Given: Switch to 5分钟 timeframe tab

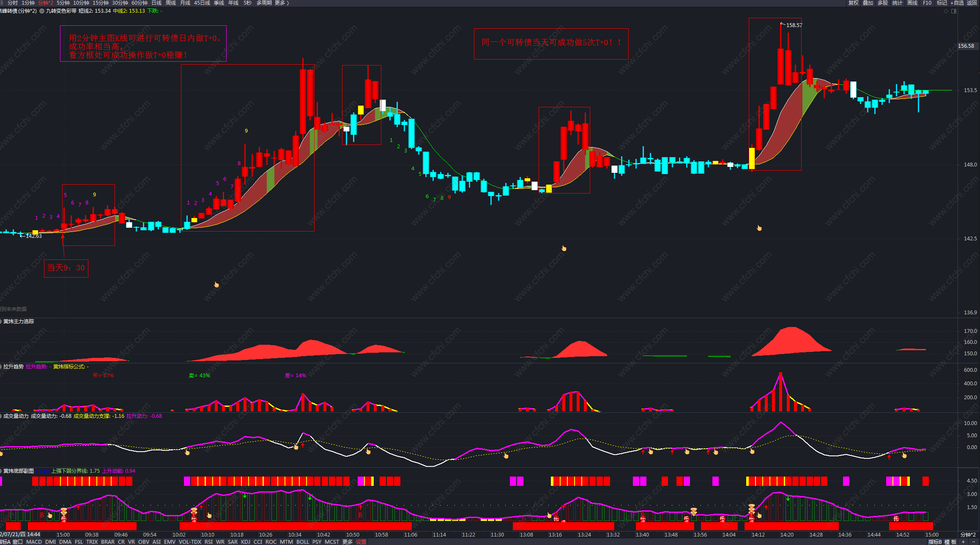Looking at the screenshot, I should coord(63,3).
